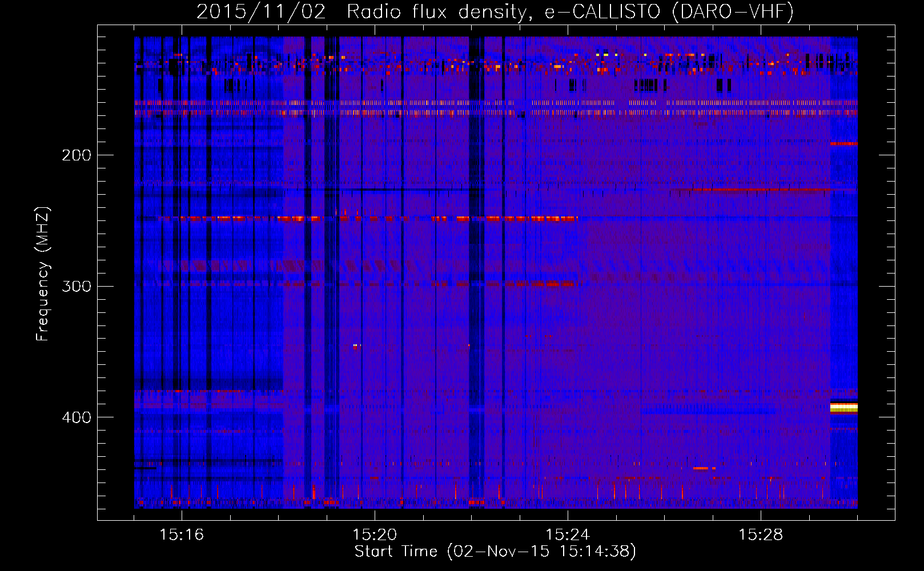This screenshot has width=924, height=571.
Task: Click the 'Frequency (MHZ)' axis label
Action: click(x=43, y=274)
